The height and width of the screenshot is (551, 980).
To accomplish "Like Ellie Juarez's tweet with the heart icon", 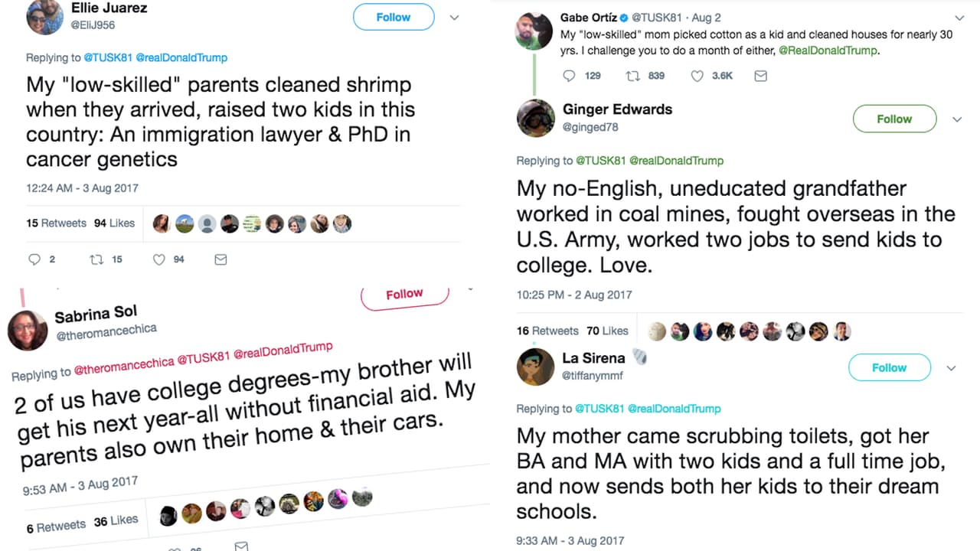I will click(x=159, y=259).
